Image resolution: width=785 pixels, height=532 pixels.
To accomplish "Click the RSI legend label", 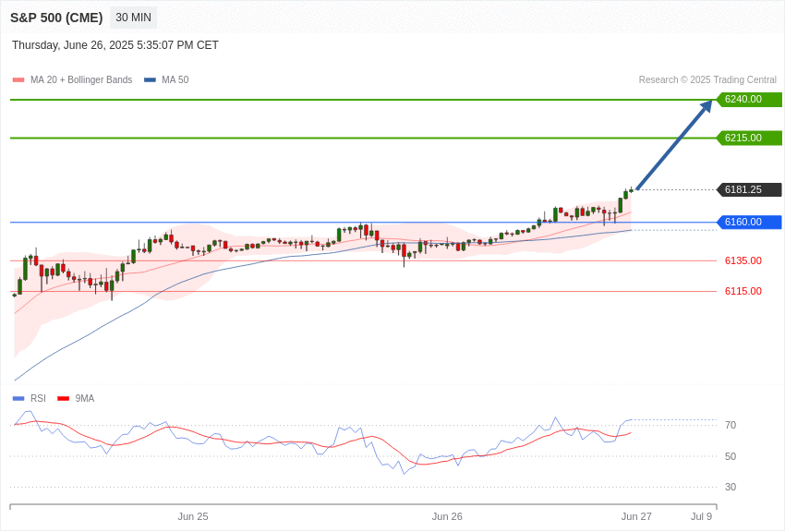I will (x=38, y=398).
